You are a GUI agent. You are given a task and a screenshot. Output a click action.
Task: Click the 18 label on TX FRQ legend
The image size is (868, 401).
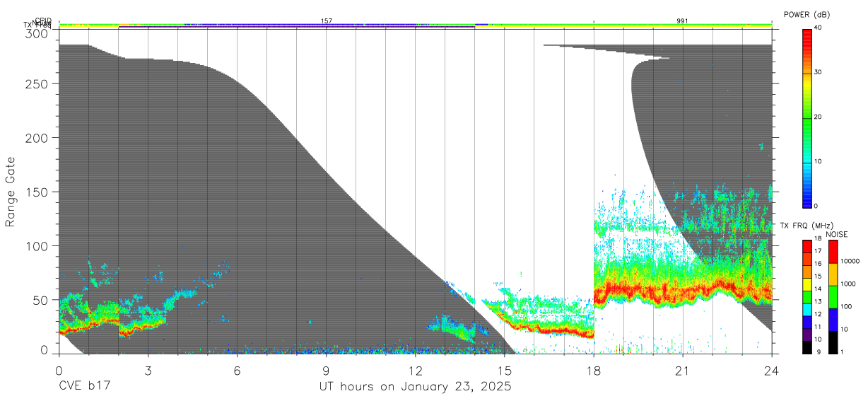[x=816, y=240]
